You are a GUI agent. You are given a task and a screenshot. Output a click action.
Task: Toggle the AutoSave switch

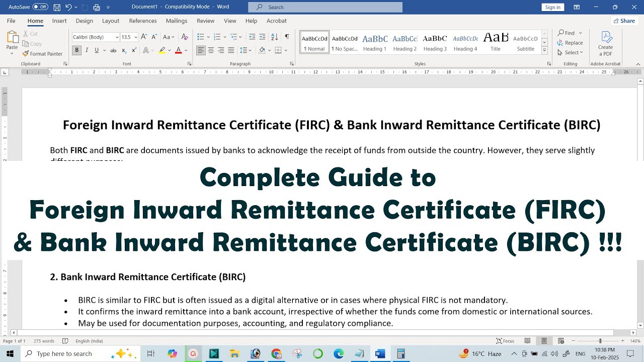(40, 7)
